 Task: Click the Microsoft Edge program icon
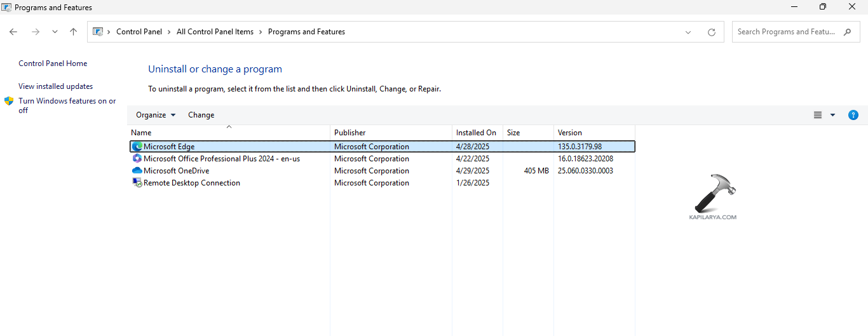pos(137,147)
